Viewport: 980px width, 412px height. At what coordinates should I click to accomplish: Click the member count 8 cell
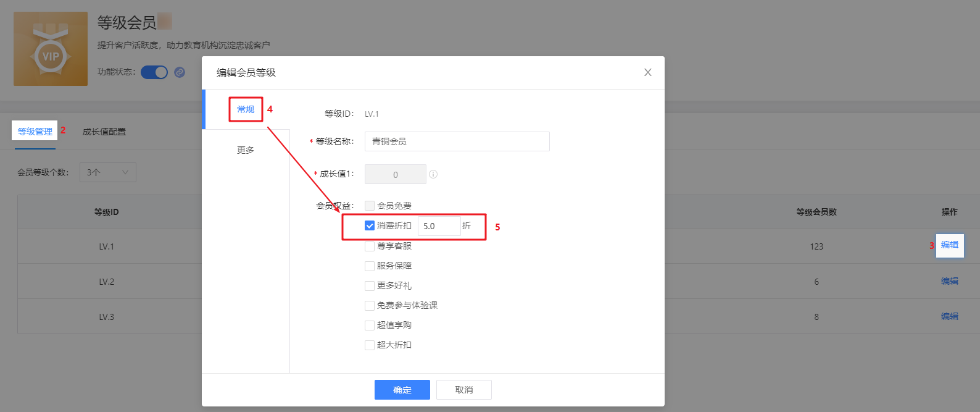click(816, 317)
